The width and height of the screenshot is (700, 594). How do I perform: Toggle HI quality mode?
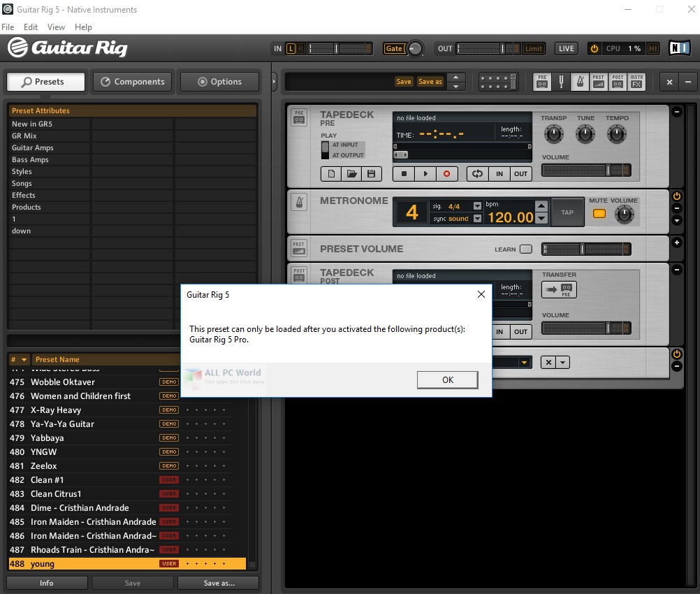pos(652,48)
